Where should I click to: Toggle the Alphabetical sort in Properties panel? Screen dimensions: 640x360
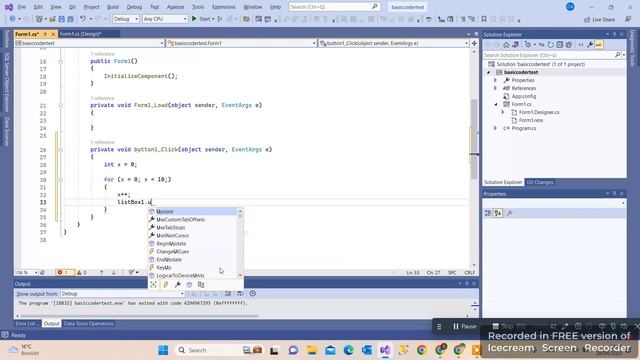[498, 213]
